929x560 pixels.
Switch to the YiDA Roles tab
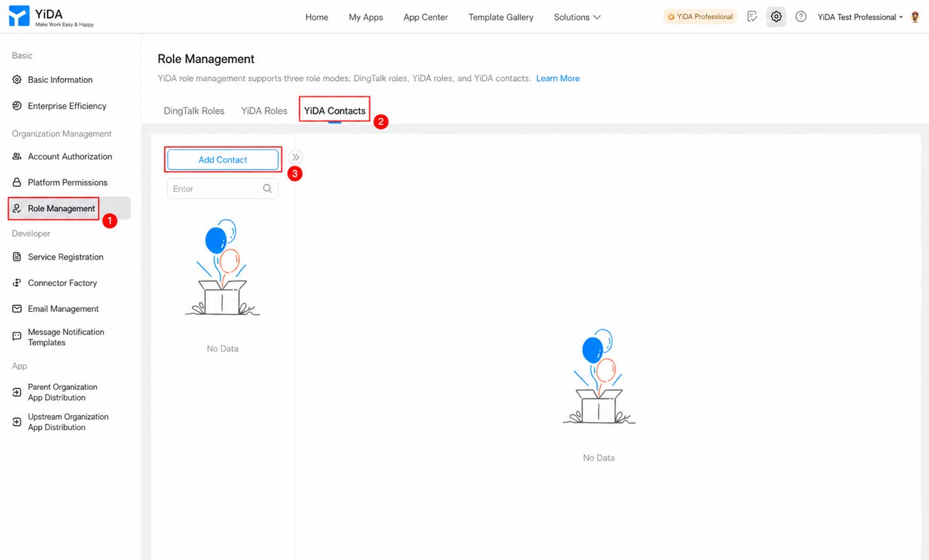pyautogui.click(x=264, y=111)
